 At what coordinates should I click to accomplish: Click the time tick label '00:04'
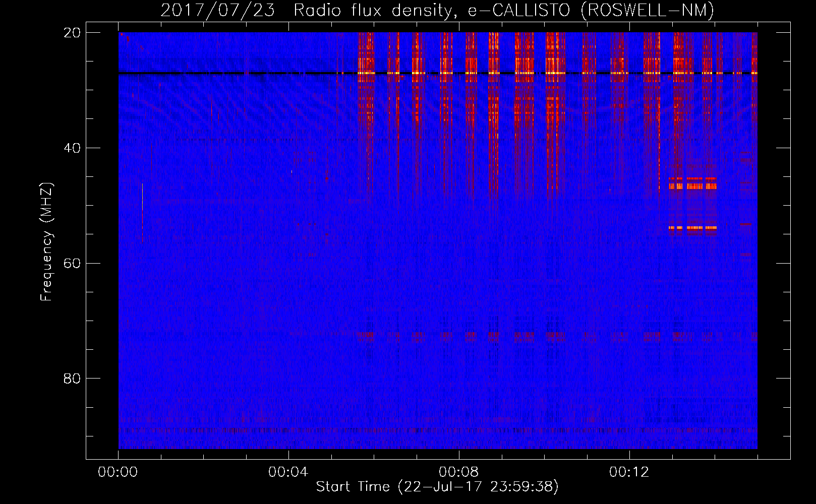point(288,472)
